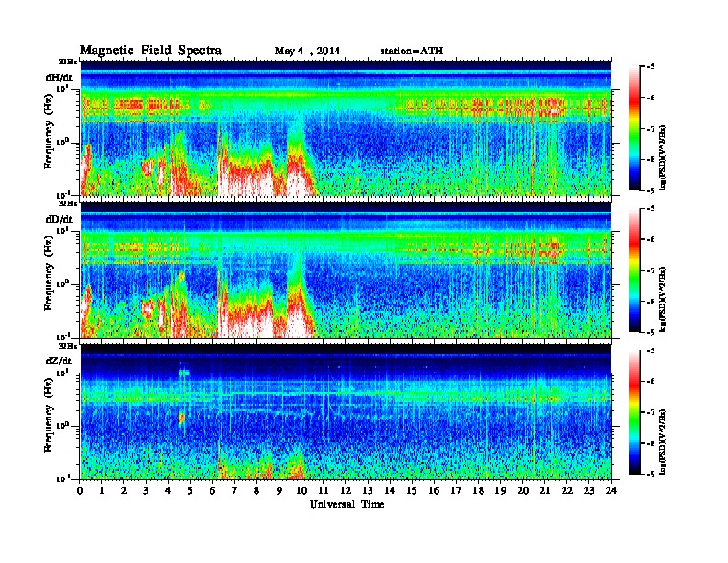Click the -6 value on dD/dt color scale
The height and width of the screenshot is (563, 728).
(x=651, y=239)
